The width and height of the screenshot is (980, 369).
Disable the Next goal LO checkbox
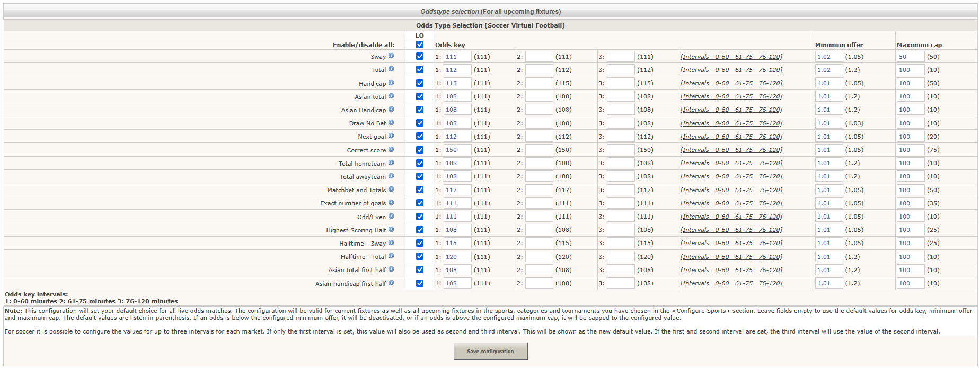coord(420,137)
